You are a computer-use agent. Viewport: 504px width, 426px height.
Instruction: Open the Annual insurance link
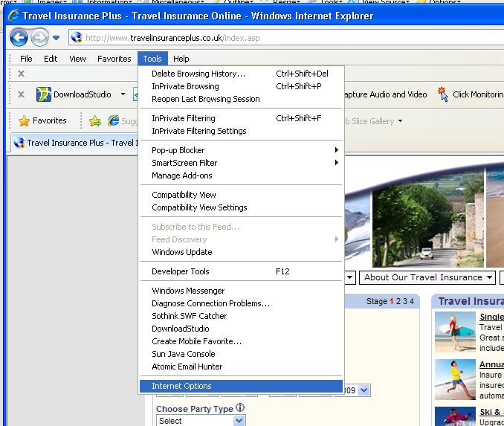pos(492,364)
